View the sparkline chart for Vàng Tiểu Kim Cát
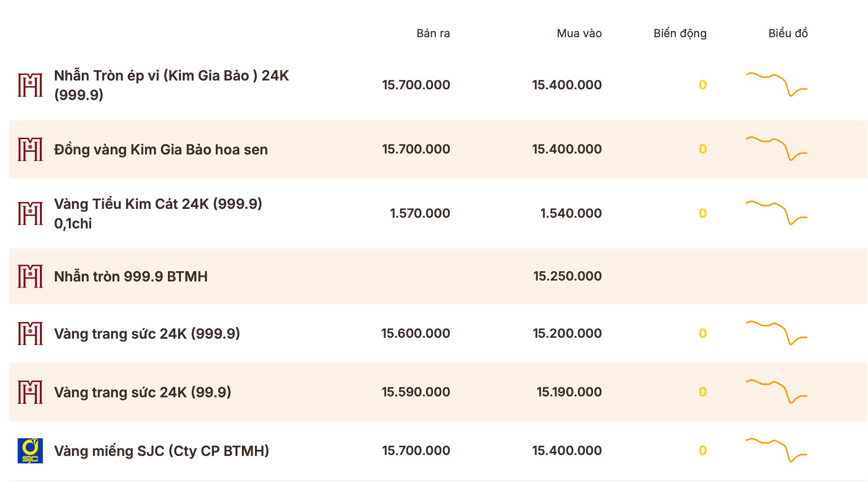This screenshot has height=482, width=868. tap(776, 213)
